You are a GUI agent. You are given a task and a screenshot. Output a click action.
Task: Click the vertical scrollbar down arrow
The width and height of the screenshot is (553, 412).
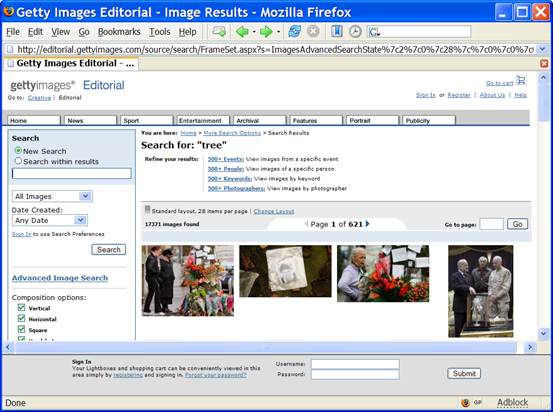[543, 333]
